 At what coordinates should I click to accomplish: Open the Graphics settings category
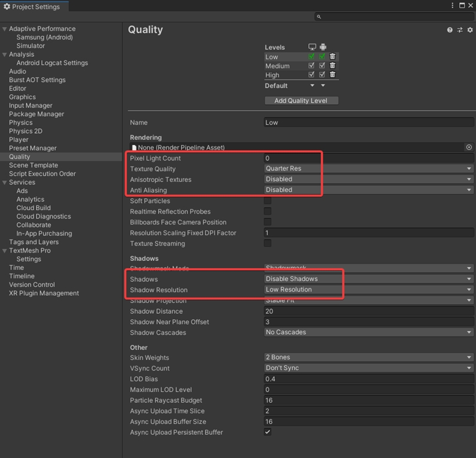22,97
